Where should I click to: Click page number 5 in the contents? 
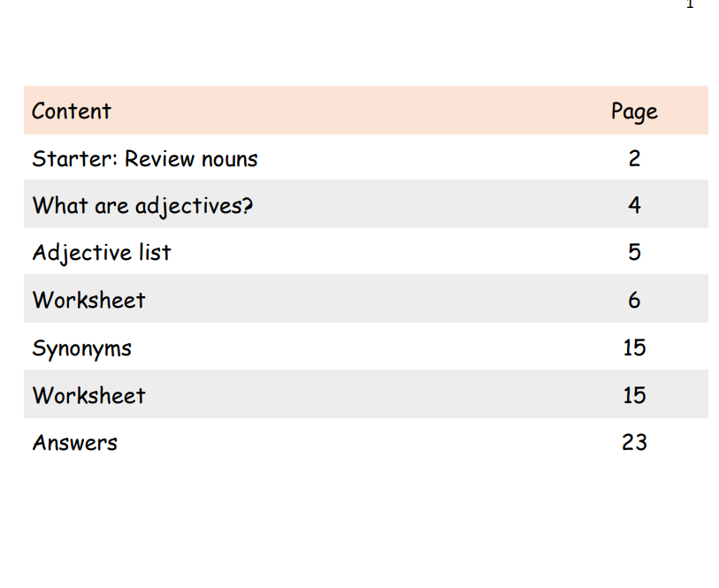pos(634,253)
